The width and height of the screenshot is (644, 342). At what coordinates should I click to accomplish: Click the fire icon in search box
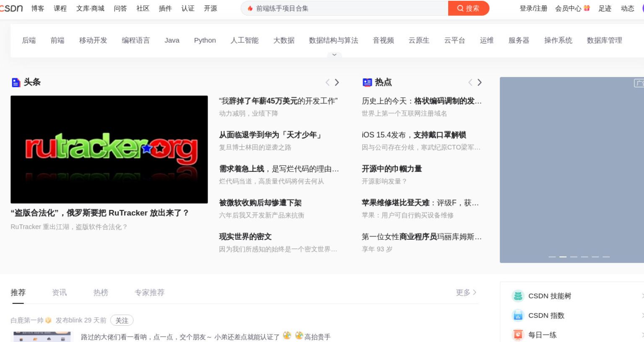pos(250,8)
